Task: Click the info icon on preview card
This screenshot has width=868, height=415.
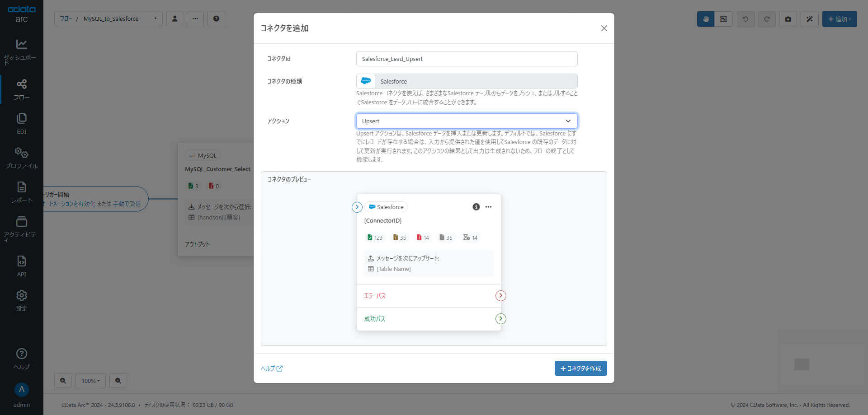Action: click(x=476, y=207)
